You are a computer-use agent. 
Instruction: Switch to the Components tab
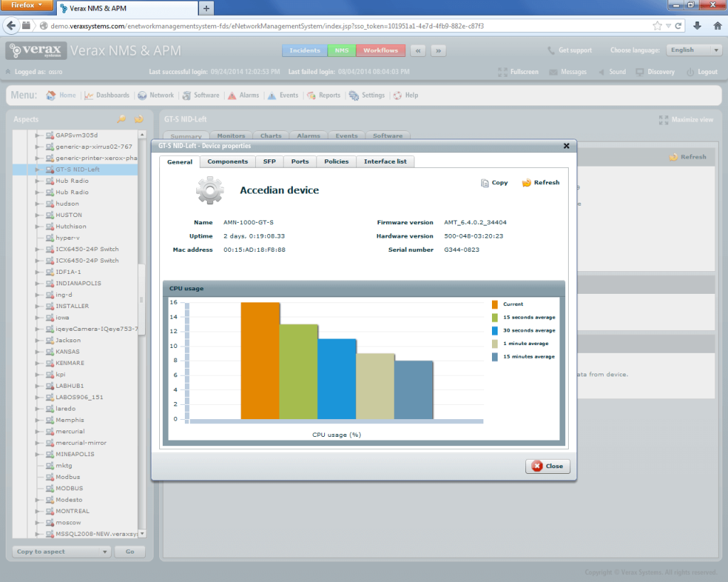pyautogui.click(x=227, y=162)
